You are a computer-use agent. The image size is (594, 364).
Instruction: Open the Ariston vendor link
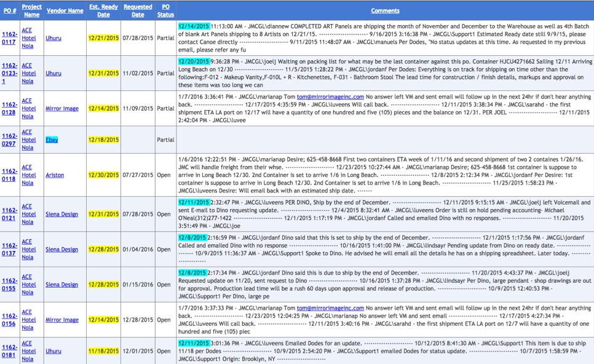(x=55, y=175)
